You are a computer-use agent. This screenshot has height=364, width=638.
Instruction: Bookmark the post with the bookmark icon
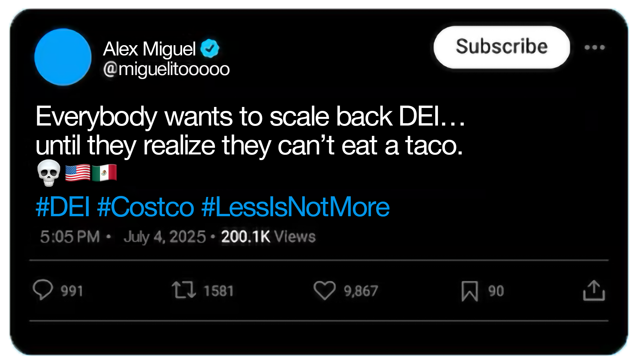tap(470, 291)
